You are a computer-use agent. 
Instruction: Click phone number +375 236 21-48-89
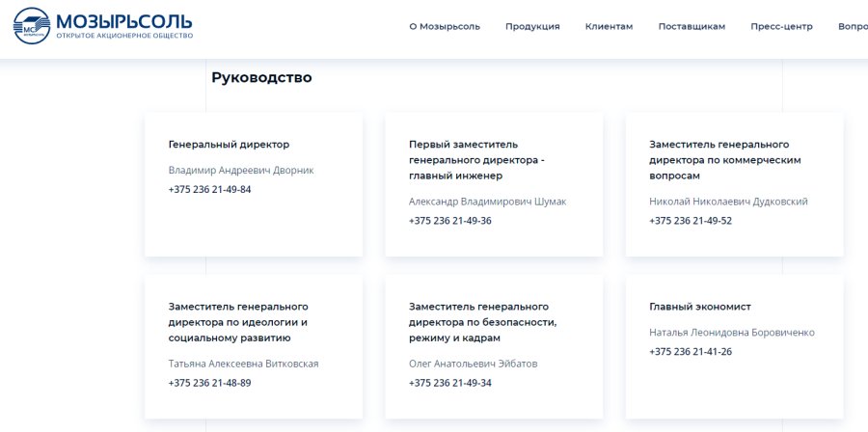point(210,383)
